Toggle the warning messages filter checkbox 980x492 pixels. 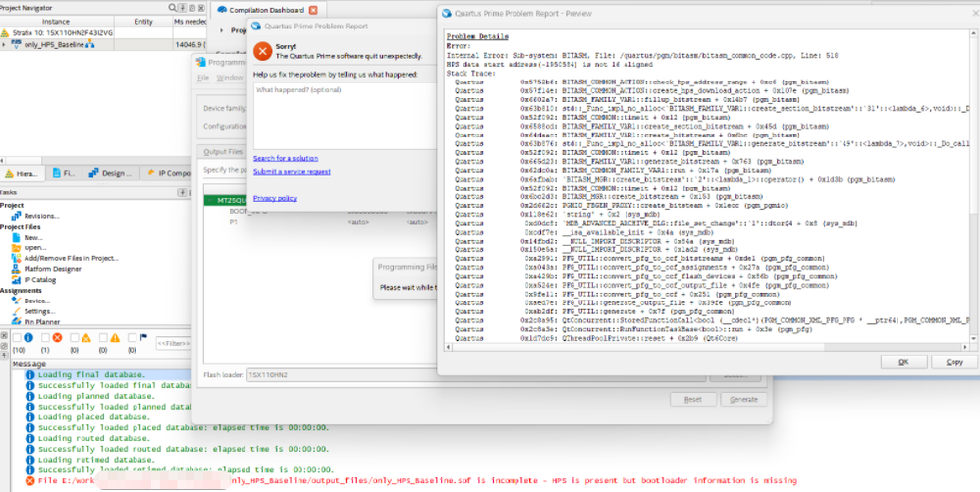[103, 338]
